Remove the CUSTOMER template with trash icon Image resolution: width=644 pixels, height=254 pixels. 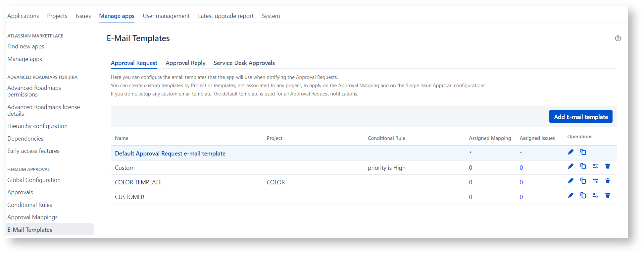[608, 196]
